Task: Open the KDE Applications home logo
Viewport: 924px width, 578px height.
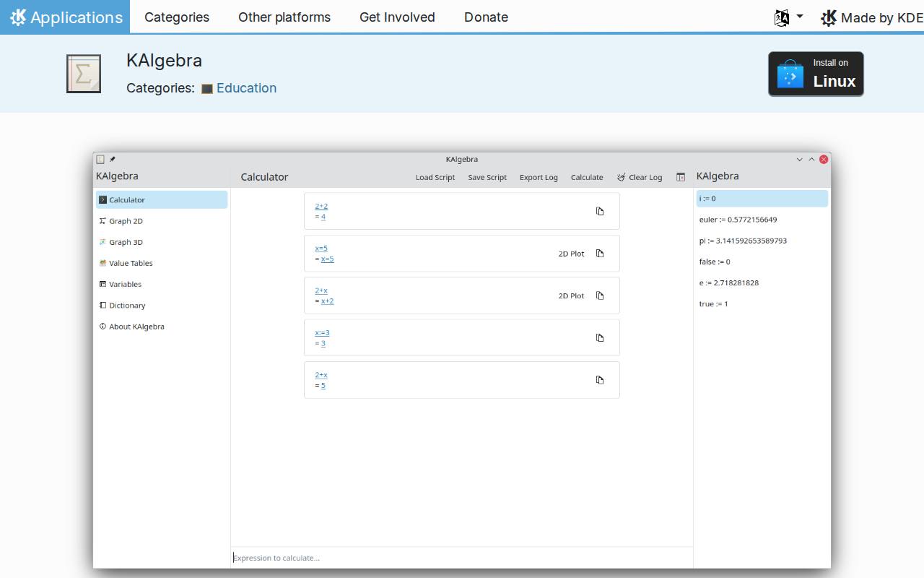Action: coord(65,17)
